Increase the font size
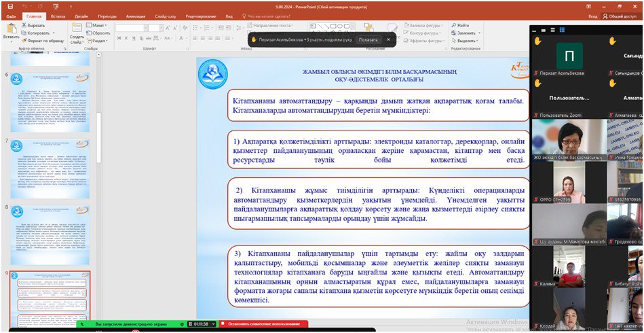The height and width of the screenshot is (333, 644). [168, 28]
